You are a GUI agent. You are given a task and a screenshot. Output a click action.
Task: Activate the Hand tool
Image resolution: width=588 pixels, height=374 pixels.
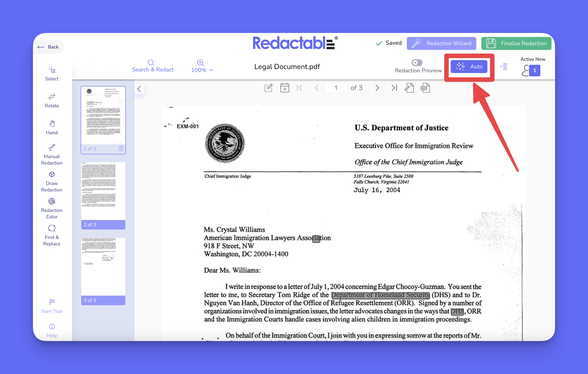click(52, 127)
